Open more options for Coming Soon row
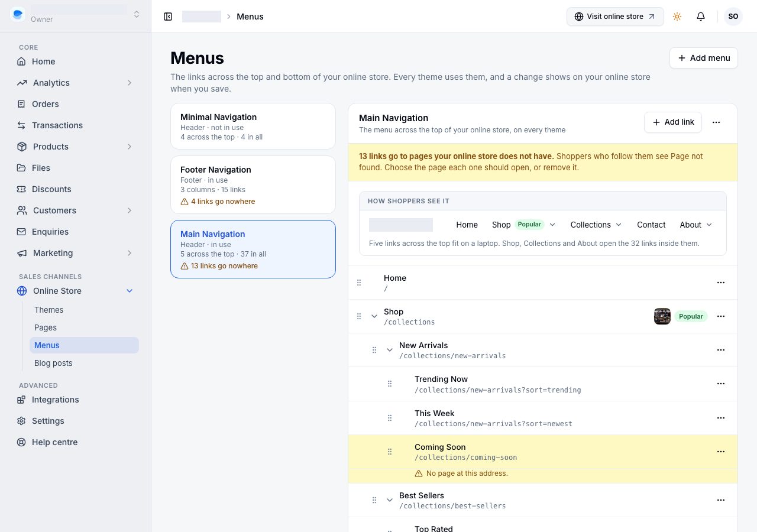The image size is (757, 532). (x=721, y=452)
